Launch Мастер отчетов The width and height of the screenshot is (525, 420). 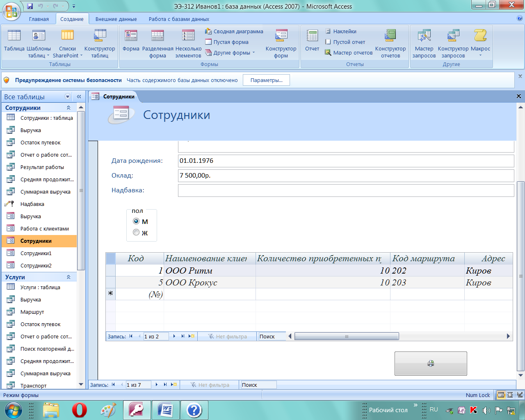pos(349,53)
